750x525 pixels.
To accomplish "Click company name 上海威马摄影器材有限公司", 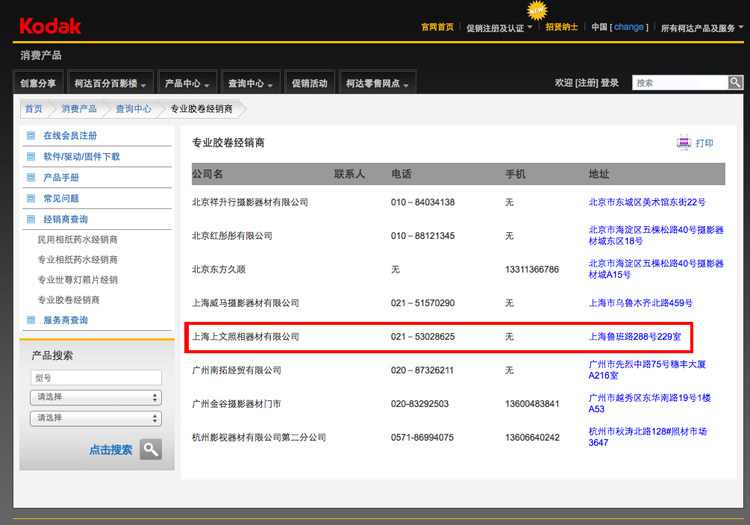I will coord(246,303).
